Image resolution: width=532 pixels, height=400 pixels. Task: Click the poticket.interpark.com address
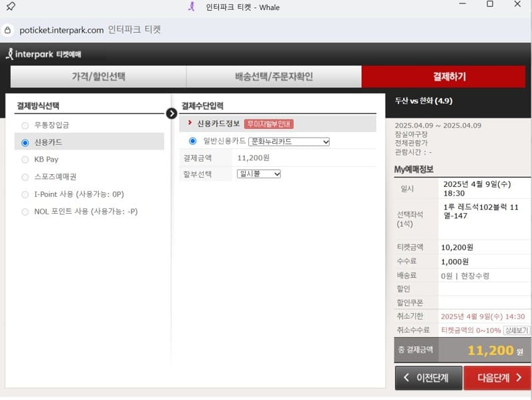(x=61, y=30)
